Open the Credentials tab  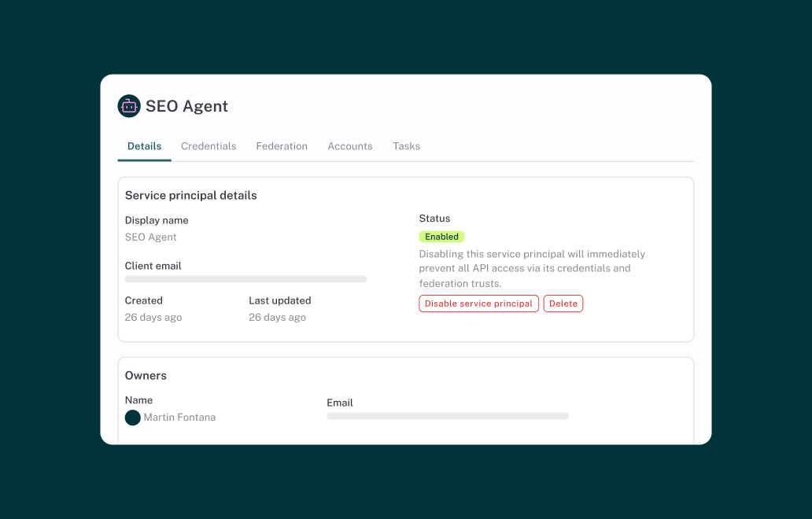[209, 146]
